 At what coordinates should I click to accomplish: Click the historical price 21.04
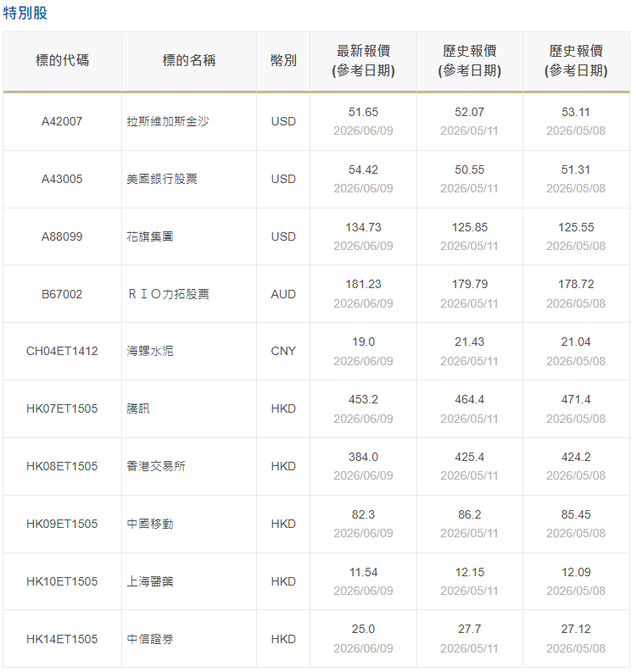[x=576, y=342]
